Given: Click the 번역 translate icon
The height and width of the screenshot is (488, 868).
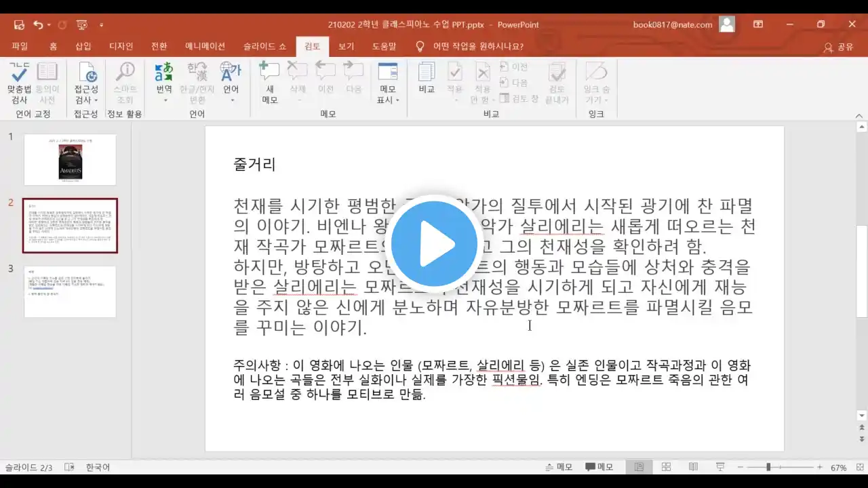Looking at the screenshot, I should (x=164, y=73).
